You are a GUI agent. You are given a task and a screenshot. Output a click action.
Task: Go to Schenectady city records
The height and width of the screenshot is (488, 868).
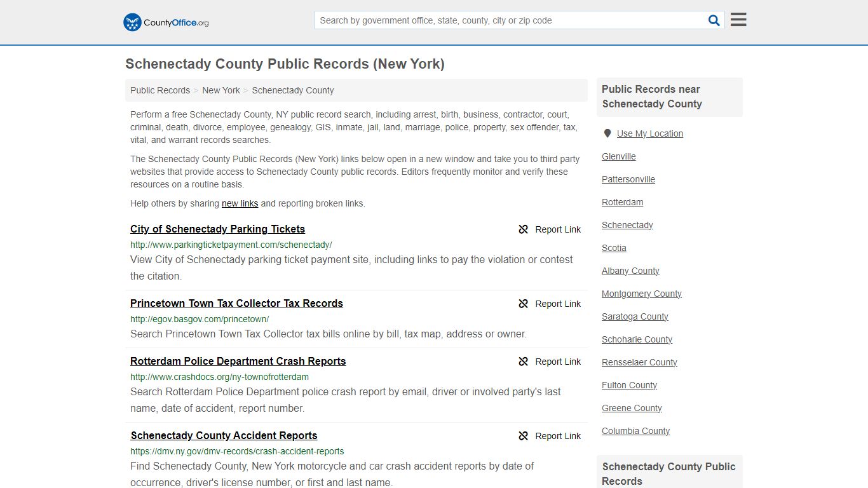(x=627, y=225)
